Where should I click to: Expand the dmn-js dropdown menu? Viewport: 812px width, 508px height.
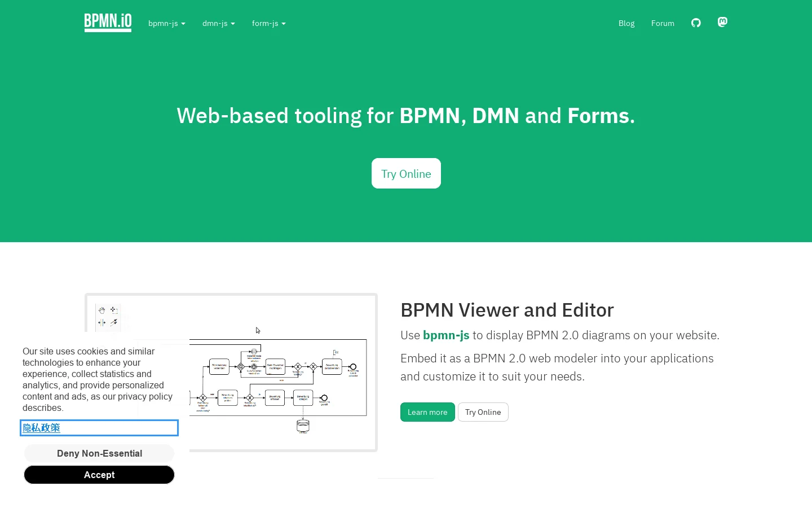click(x=219, y=23)
